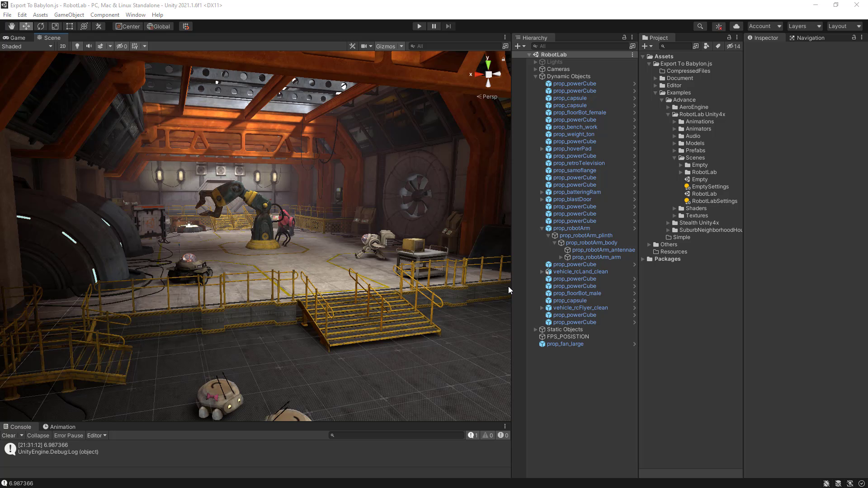Screen dimensions: 868x488
Task: Click the status bar activity checkmark icon
Action: (x=861, y=483)
